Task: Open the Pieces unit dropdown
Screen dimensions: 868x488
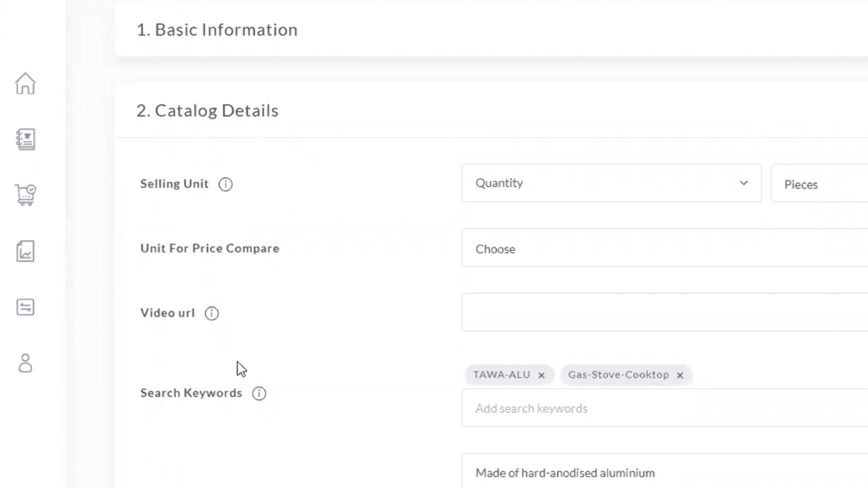Action: tap(818, 184)
